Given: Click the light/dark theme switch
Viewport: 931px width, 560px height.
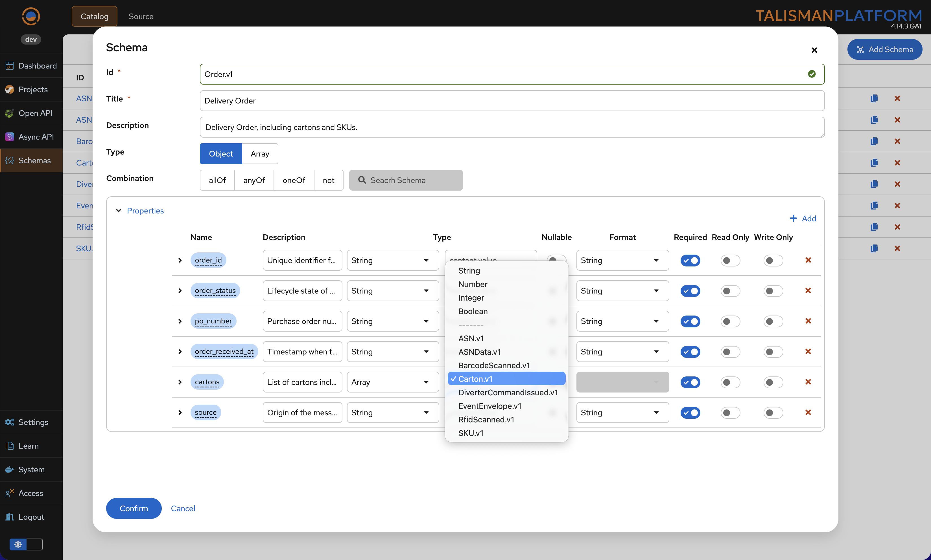Looking at the screenshot, I should click(x=26, y=544).
